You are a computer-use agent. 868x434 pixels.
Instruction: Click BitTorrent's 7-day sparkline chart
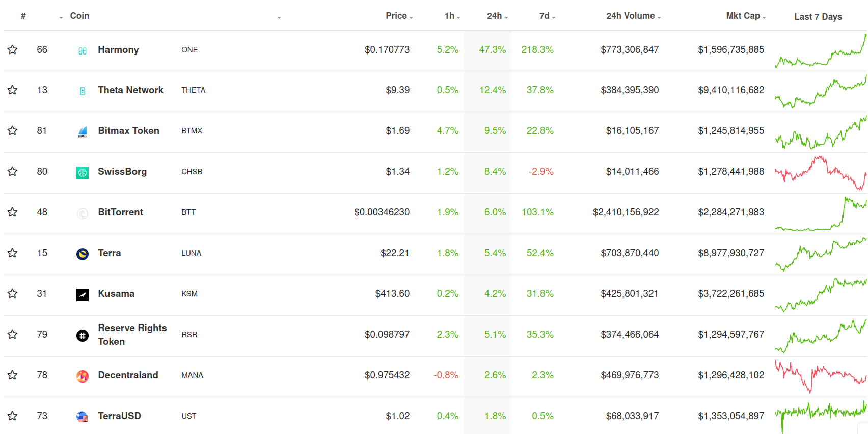[821, 213]
